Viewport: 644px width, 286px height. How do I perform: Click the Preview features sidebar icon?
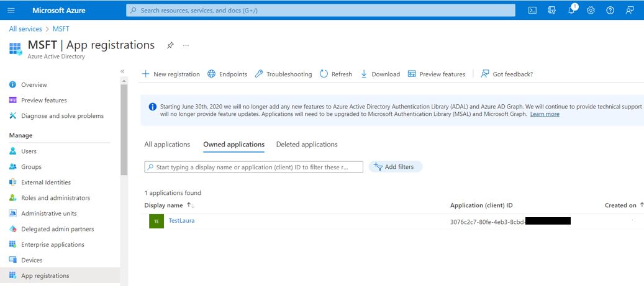coord(13,100)
